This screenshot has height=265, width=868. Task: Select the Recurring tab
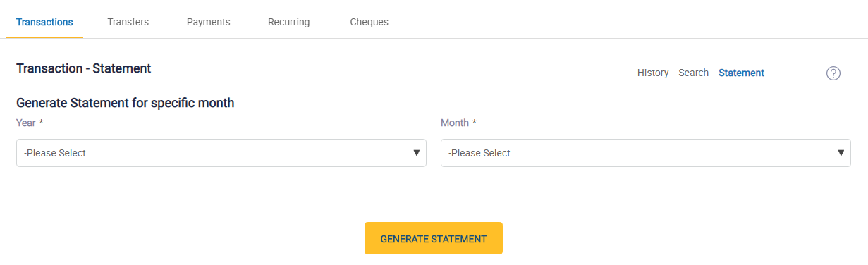click(x=288, y=22)
